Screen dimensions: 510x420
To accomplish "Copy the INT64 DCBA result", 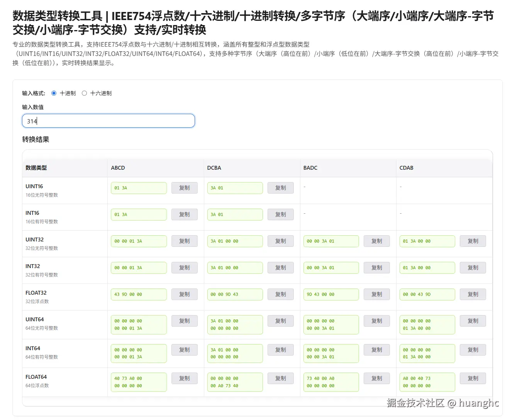I will [x=280, y=350].
